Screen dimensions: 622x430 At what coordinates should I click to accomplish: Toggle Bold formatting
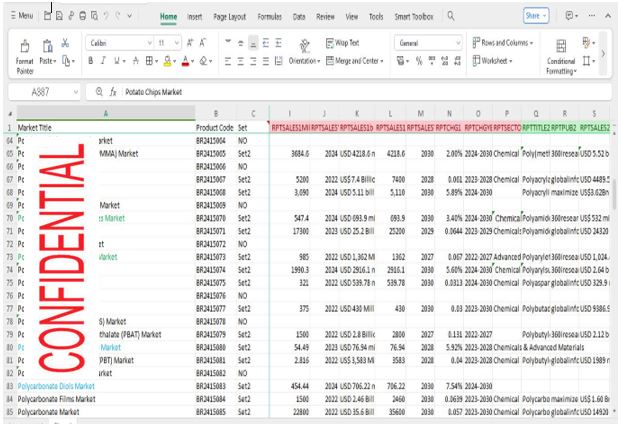coord(91,61)
